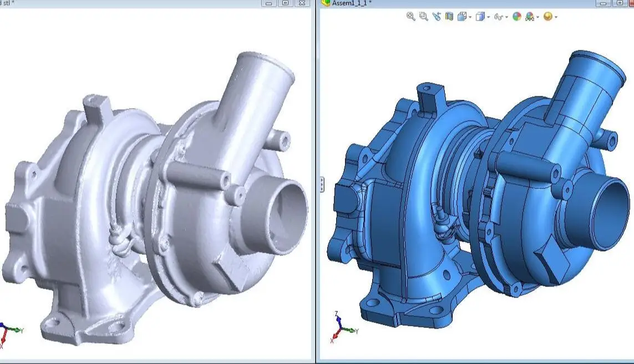The height and width of the screenshot is (364, 634).
Task: Click the View Settings yellow sphere icon
Action: pos(548,17)
